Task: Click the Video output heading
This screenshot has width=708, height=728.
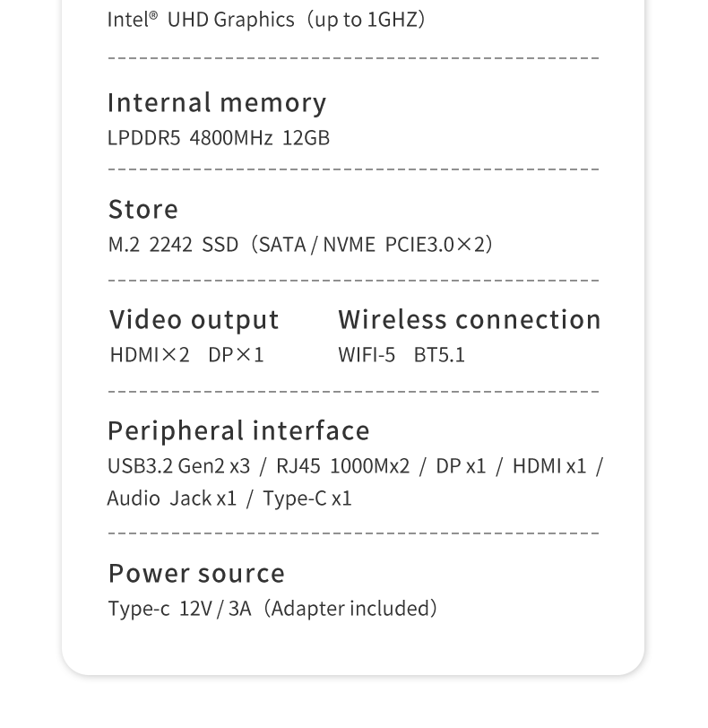Action: click(194, 320)
